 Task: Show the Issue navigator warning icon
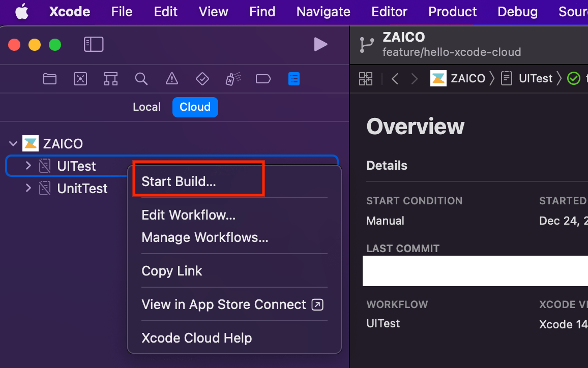point(171,79)
